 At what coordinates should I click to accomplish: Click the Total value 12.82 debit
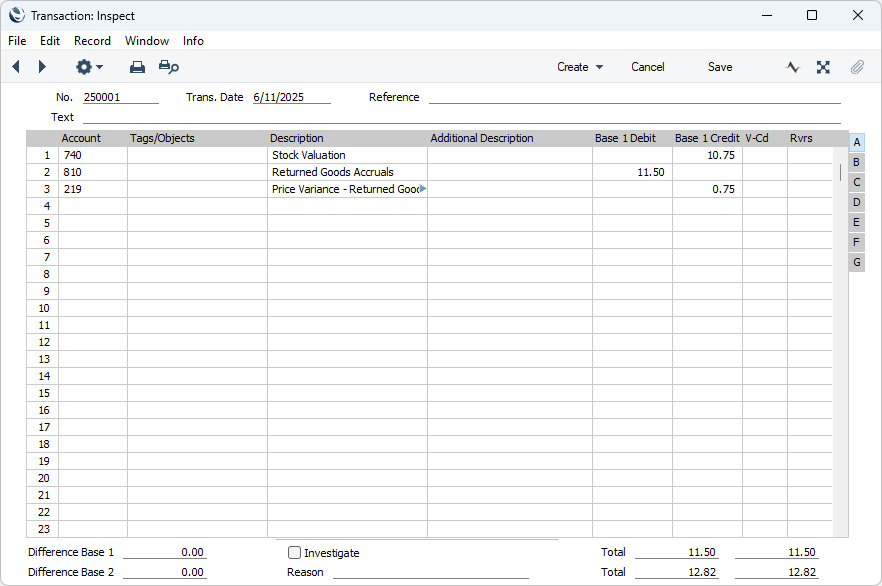677,572
